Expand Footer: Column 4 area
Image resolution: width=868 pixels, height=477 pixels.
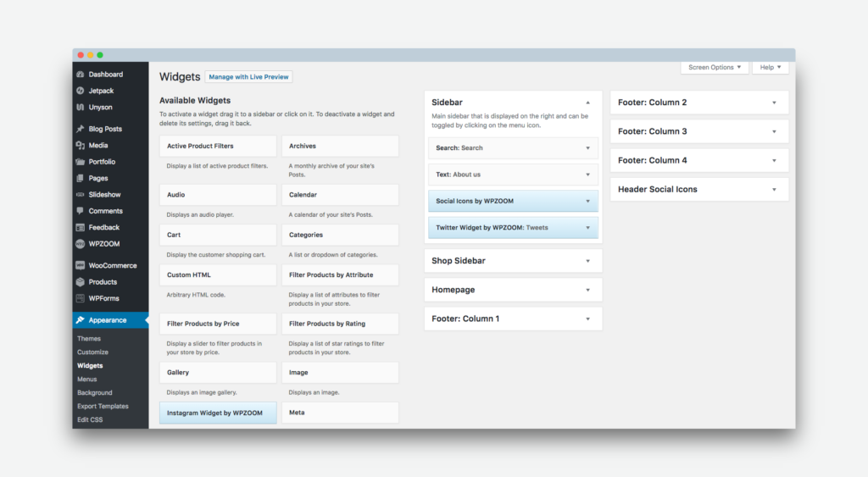click(699, 160)
